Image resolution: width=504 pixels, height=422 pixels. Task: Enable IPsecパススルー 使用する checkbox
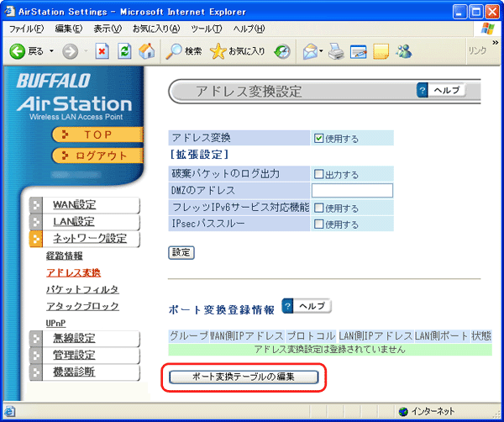coord(319,224)
